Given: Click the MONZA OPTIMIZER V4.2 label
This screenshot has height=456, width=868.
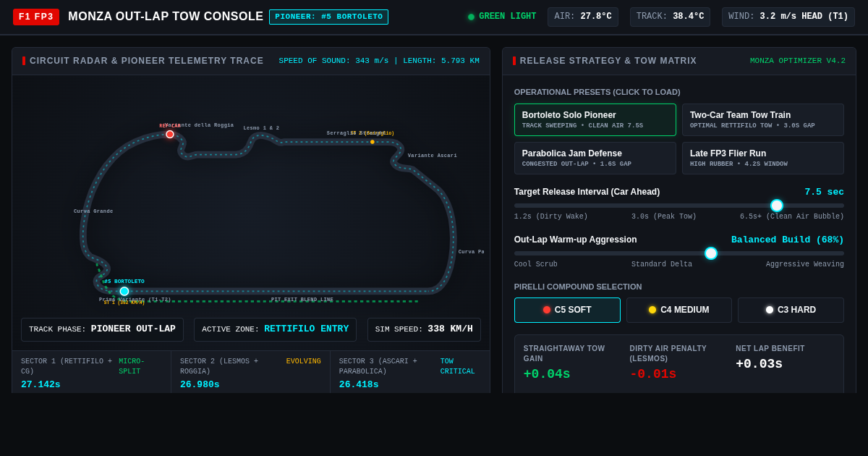Looking at the screenshot, I should tap(798, 61).
